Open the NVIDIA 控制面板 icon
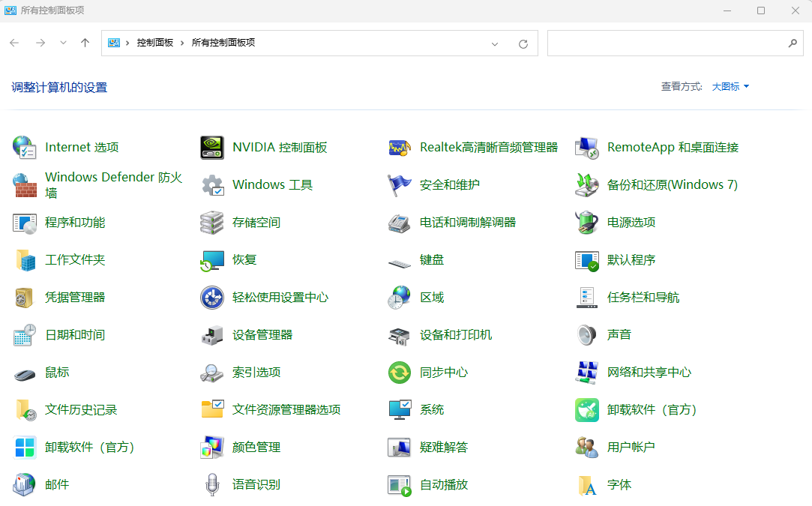 point(211,148)
